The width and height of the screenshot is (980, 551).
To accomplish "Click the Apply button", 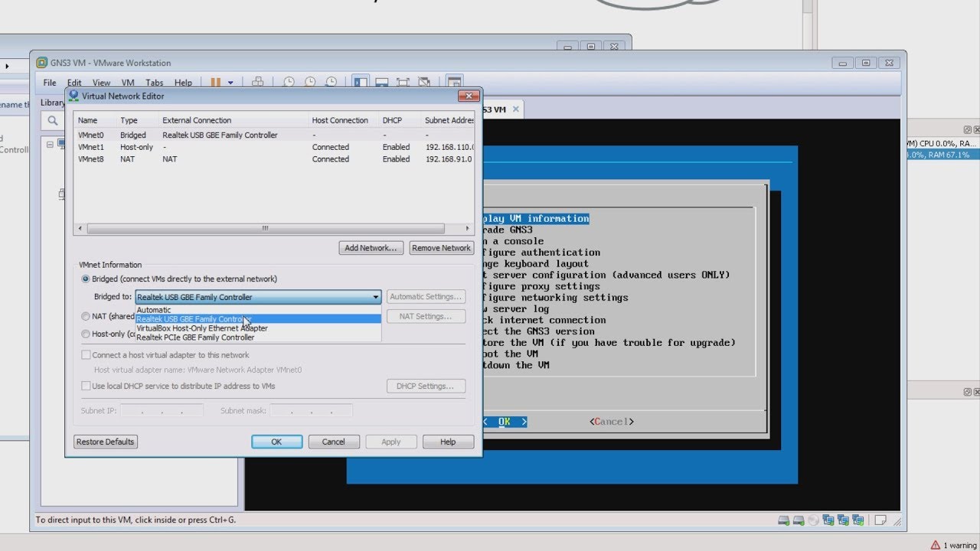I will (x=391, y=442).
